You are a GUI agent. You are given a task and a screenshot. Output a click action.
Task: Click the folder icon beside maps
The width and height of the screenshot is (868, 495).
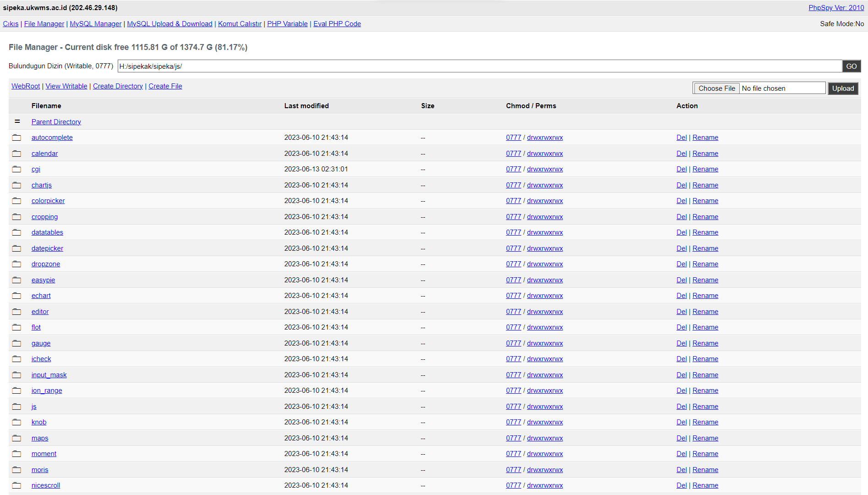(x=16, y=438)
